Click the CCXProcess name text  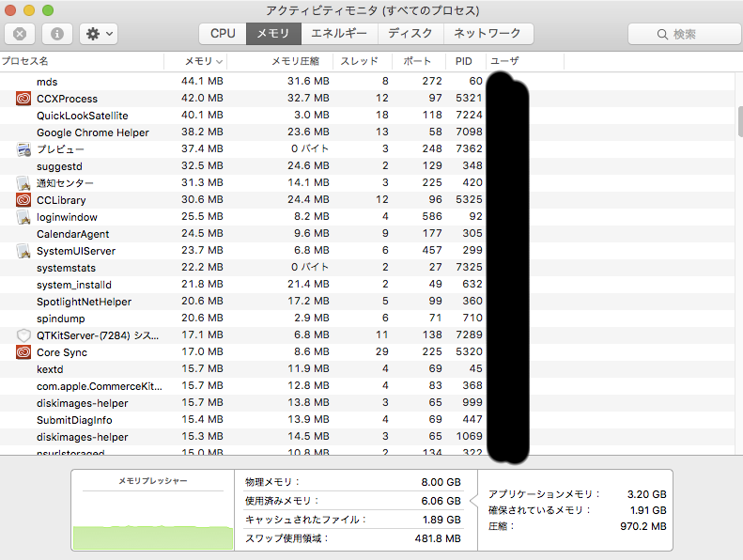tap(68, 99)
